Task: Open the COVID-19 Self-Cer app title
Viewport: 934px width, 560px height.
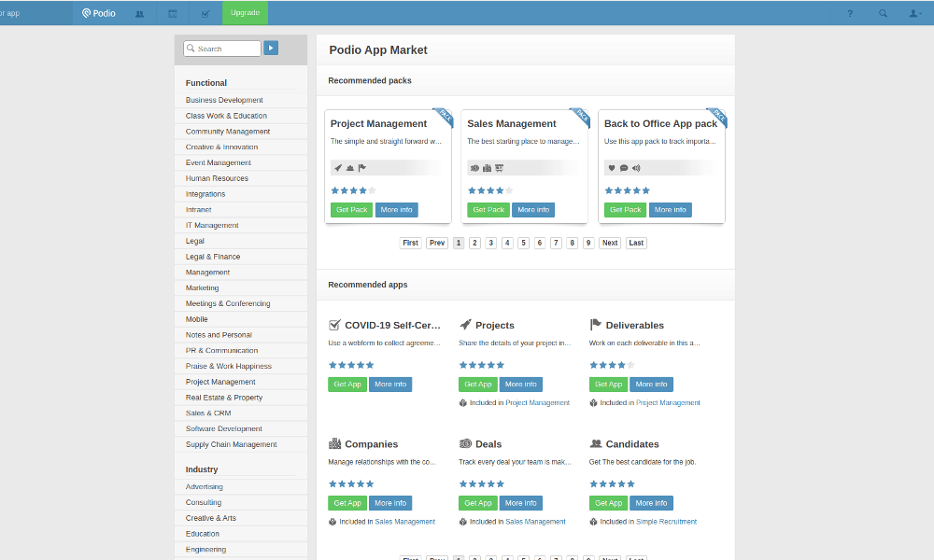Action: point(392,326)
